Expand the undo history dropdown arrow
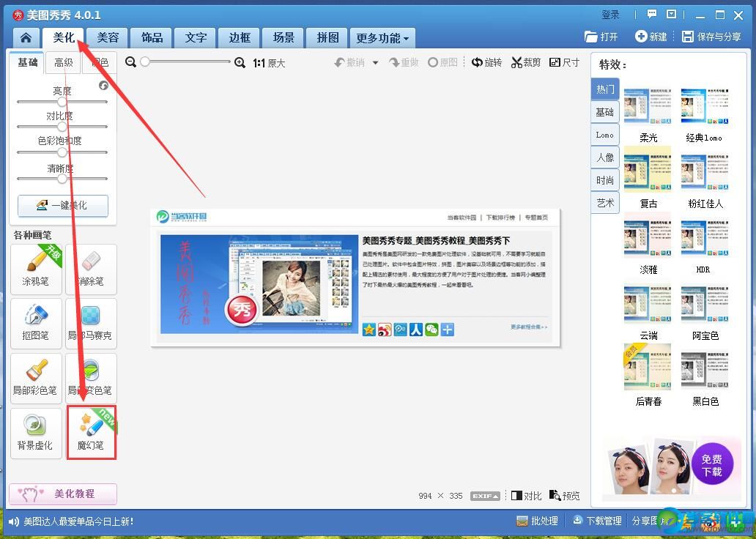This screenshot has height=539, width=756. point(376,63)
